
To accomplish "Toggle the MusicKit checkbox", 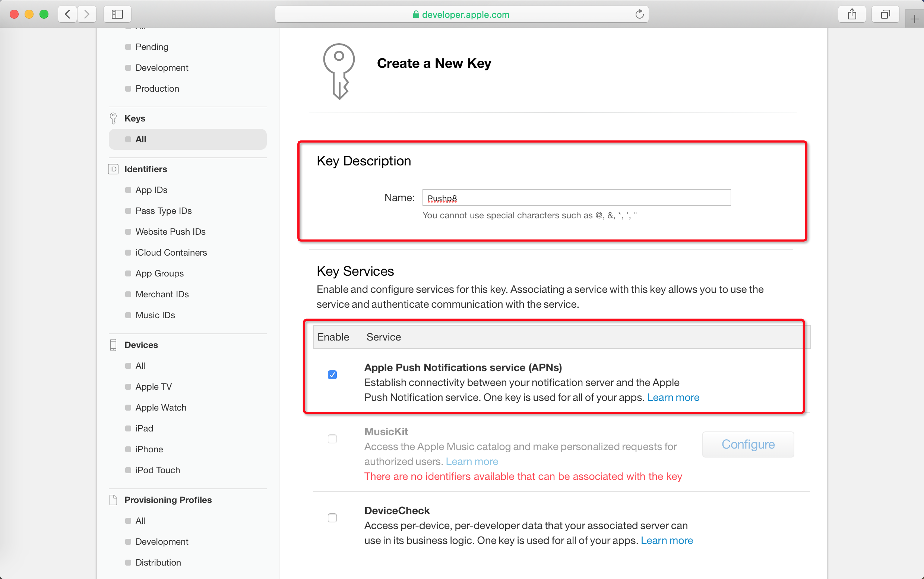I will [x=332, y=439].
